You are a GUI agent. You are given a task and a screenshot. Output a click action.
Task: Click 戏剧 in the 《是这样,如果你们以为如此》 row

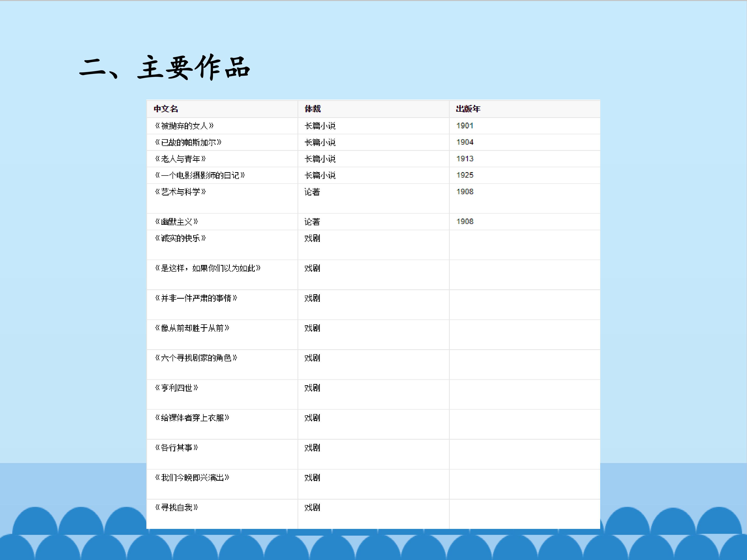312,268
